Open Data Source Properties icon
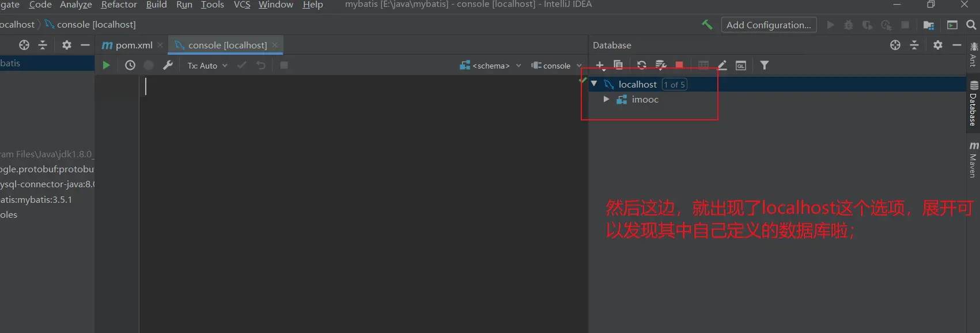 point(661,65)
